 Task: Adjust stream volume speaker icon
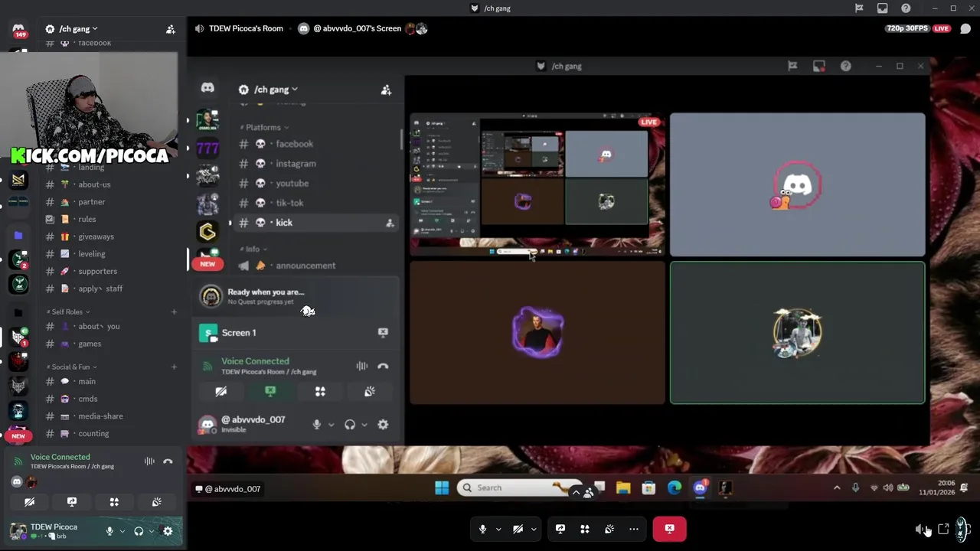tap(922, 529)
